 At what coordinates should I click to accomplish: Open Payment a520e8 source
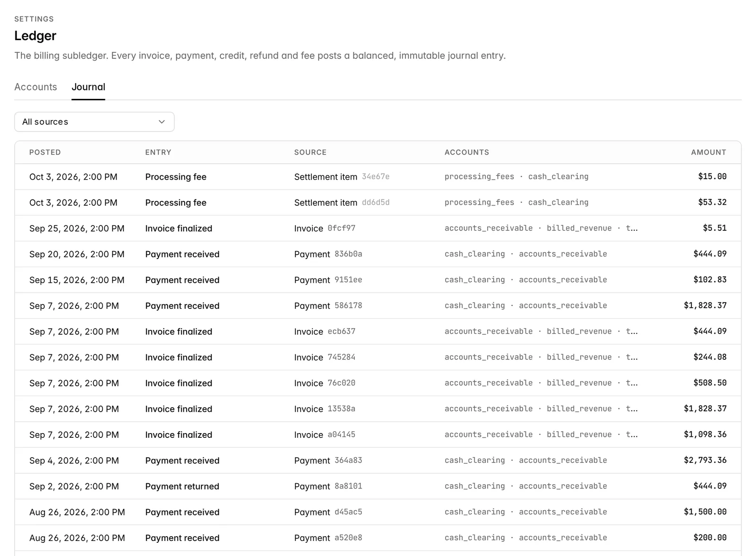click(x=328, y=538)
